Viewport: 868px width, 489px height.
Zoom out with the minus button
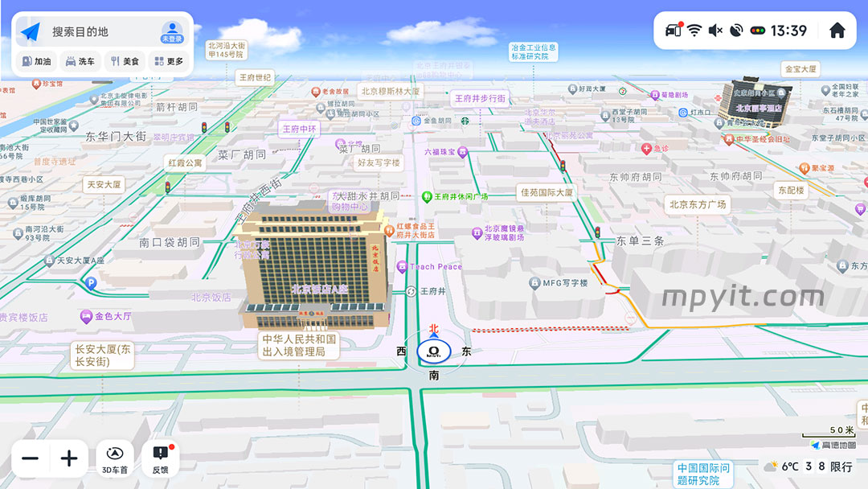point(30,458)
